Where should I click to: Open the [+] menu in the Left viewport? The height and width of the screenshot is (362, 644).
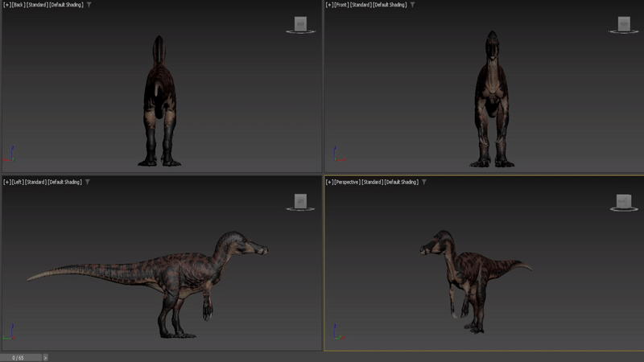7,183
